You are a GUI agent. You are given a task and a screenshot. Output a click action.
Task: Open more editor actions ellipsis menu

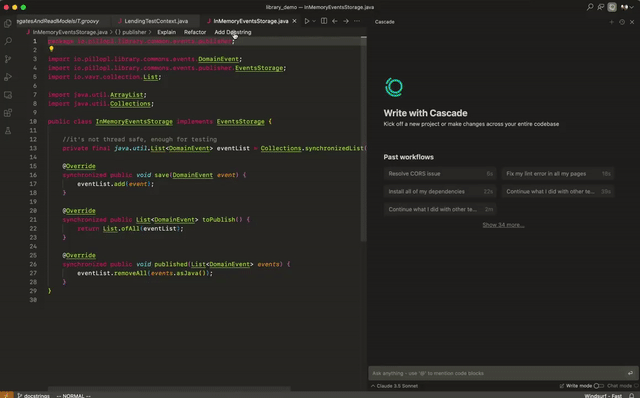[357, 21]
